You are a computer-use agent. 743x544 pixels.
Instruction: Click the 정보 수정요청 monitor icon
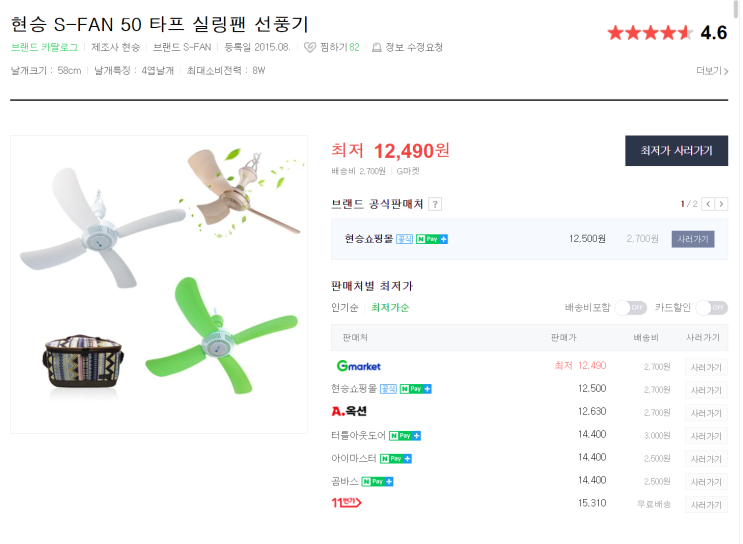tap(376, 47)
